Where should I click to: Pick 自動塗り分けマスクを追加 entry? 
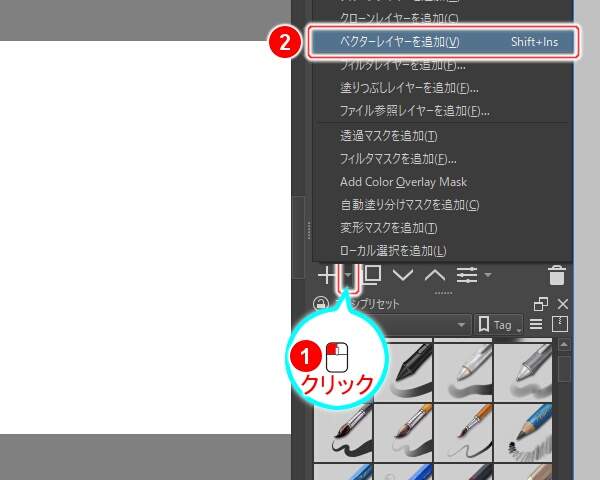click(442, 205)
